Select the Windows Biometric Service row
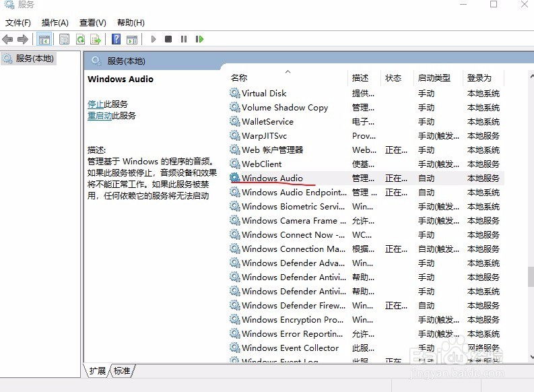 (x=366, y=206)
